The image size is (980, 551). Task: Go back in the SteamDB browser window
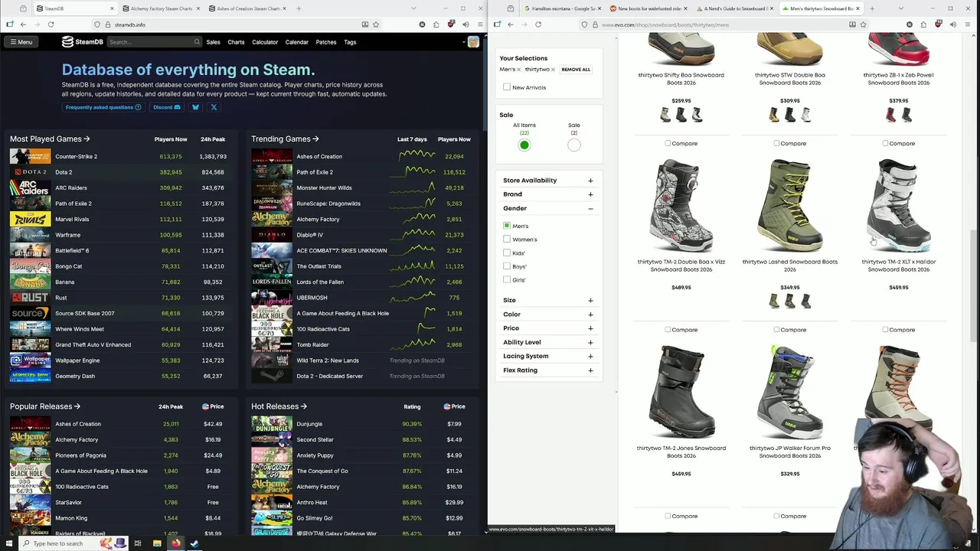[x=23, y=24]
